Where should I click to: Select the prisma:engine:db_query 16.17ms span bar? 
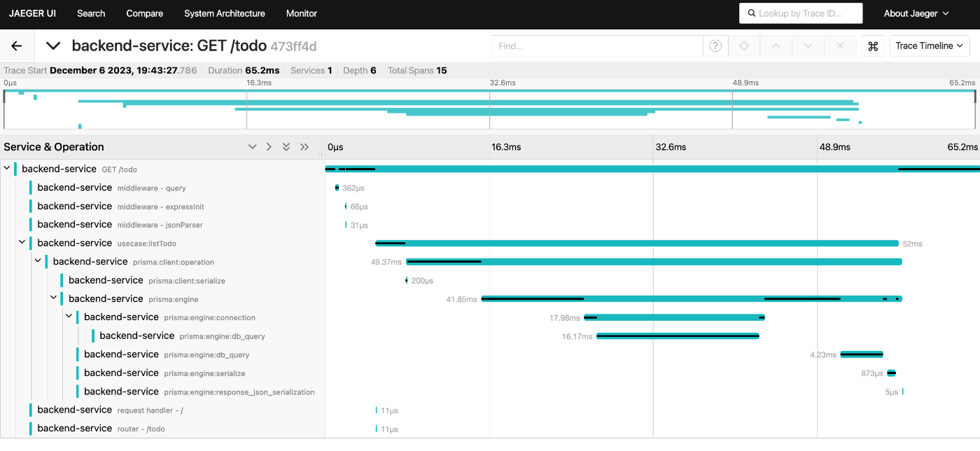(678, 336)
